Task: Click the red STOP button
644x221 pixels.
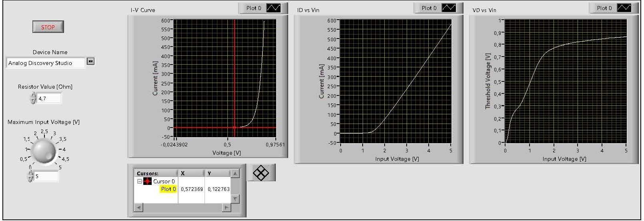Action: [x=48, y=27]
